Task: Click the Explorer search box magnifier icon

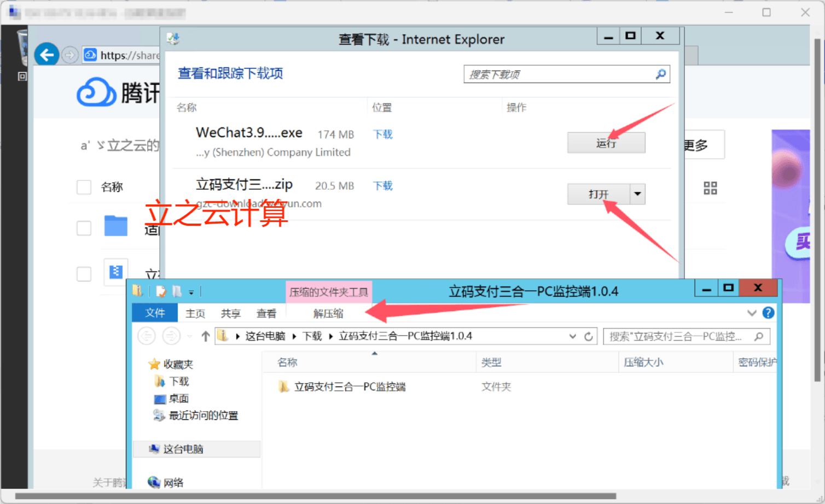Action: pos(759,336)
